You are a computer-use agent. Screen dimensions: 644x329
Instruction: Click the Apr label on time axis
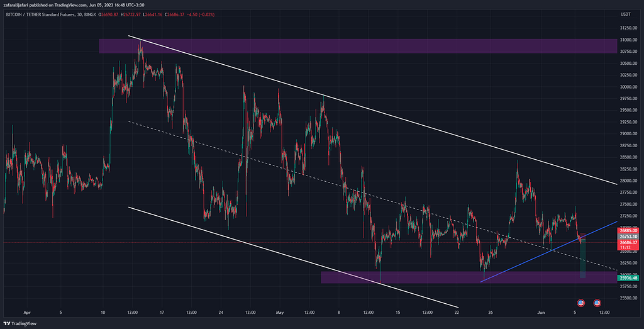(27, 313)
